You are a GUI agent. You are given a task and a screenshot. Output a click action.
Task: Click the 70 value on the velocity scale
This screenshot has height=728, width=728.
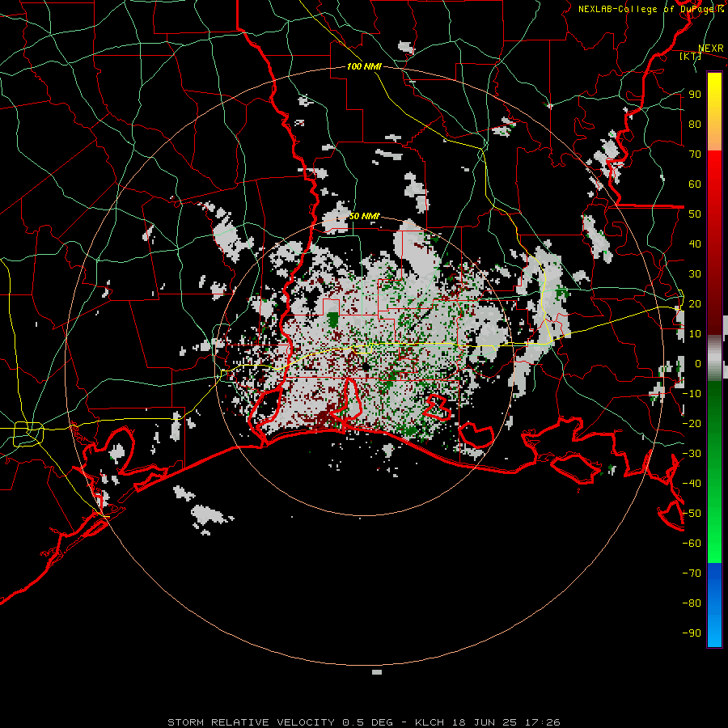click(695, 154)
